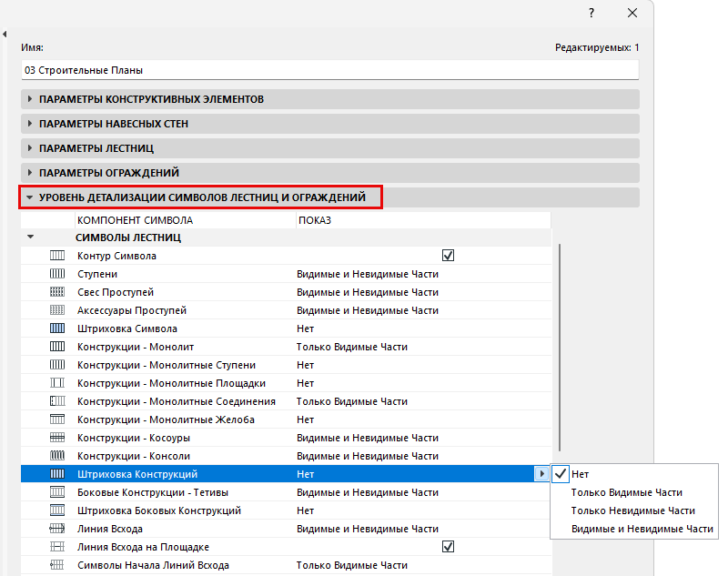728x576 pixels.
Task: Toggle Линия Всхода на Площадке checkbox
Action: (x=448, y=546)
